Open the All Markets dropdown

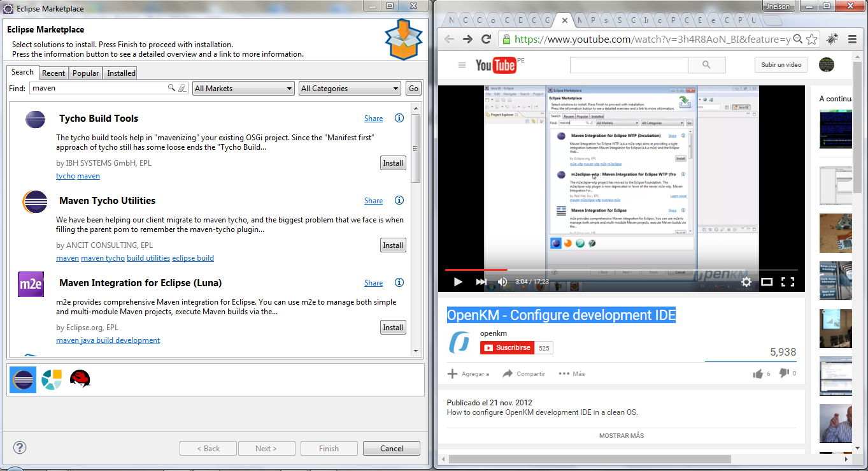pyautogui.click(x=243, y=89)
